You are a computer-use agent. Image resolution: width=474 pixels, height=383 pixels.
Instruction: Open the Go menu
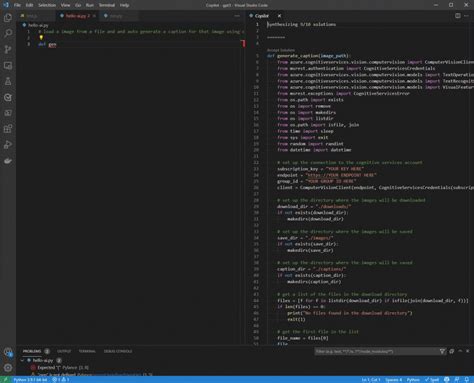pyautogui.click(x=78, y=5)
